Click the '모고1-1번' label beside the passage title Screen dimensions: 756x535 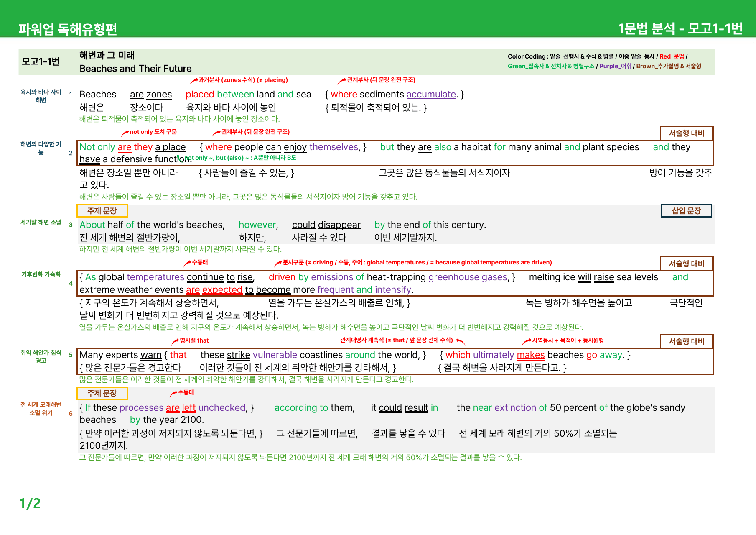click(41, 61)
